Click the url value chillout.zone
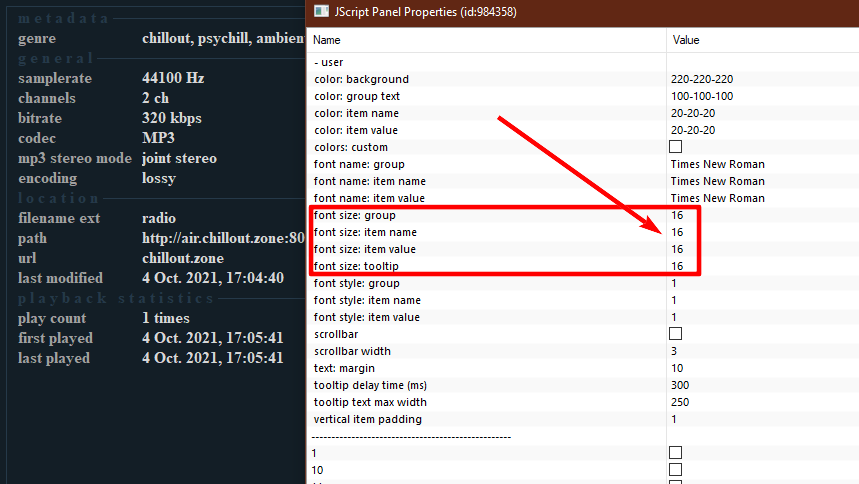 [x=183, y=258]
